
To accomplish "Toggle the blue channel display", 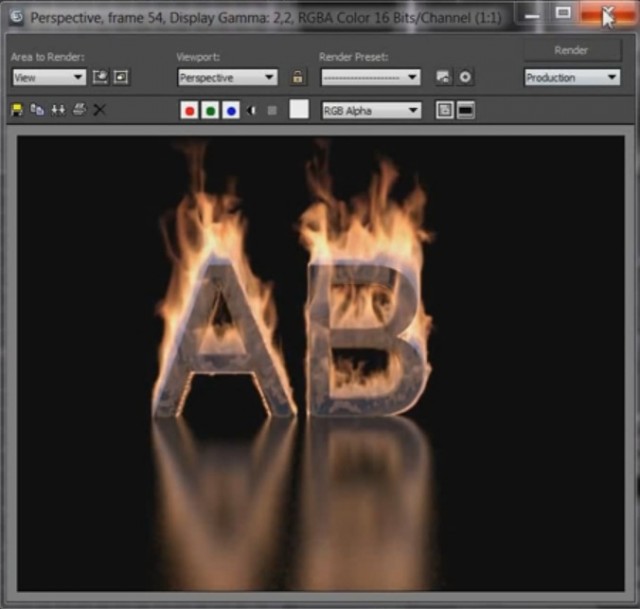I will [x=231, y=111].
